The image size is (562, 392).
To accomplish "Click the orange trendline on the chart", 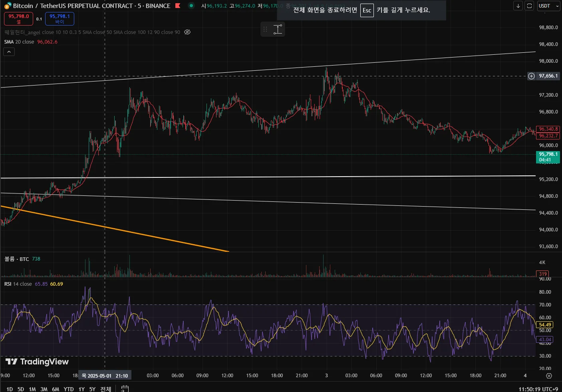I will coord(120,230).
